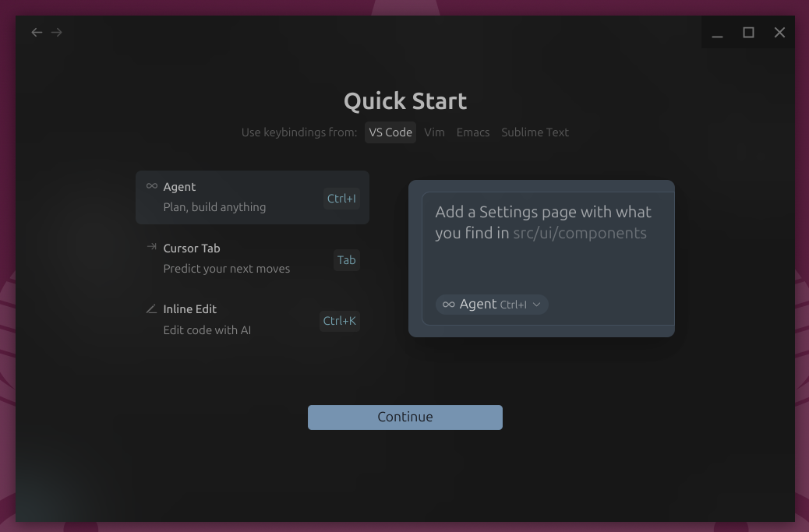
Task: Select Vim keybindings
Action: click(x=434, y=132)
